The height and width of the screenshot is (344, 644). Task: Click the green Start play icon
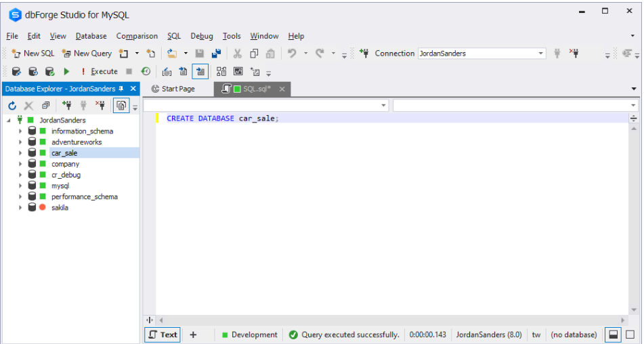(x=66, y=72)
